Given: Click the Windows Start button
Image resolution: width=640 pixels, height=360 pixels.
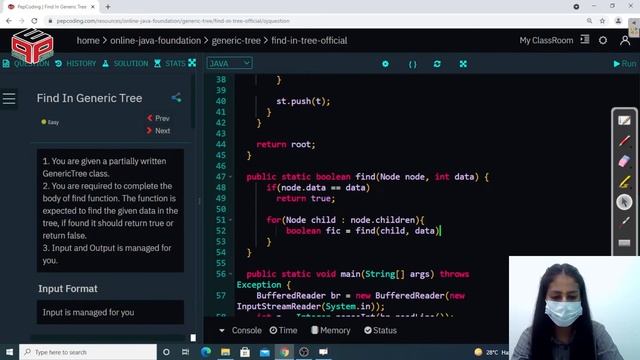Looking at the screenshot, I should click(x=9, y=352).
